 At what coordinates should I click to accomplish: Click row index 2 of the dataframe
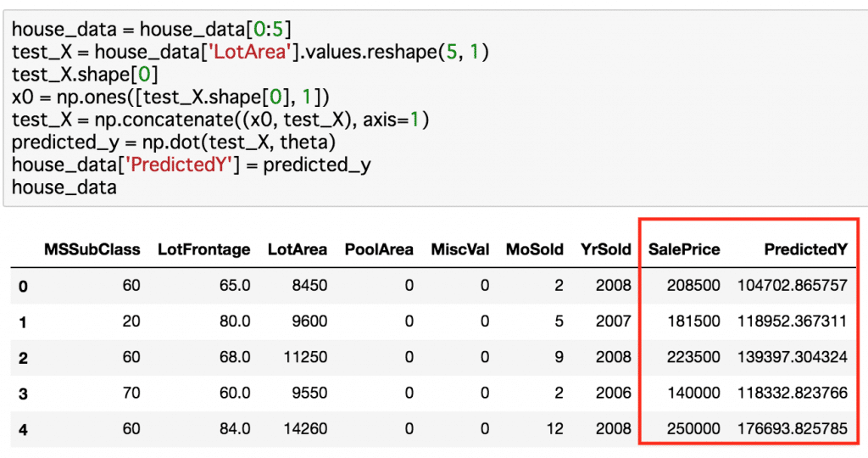[x=23, y=358]
